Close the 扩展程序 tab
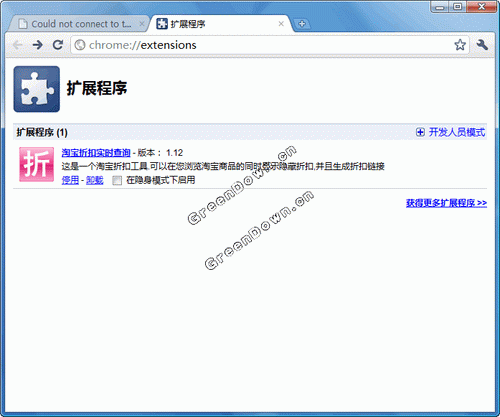The width and height of the screenshot is (500, 417). coord(281,24)
